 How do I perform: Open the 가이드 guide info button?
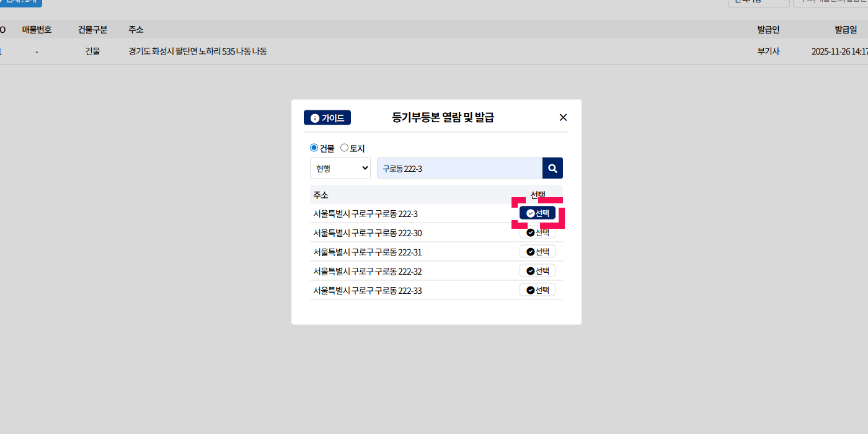tap(327, 118)
